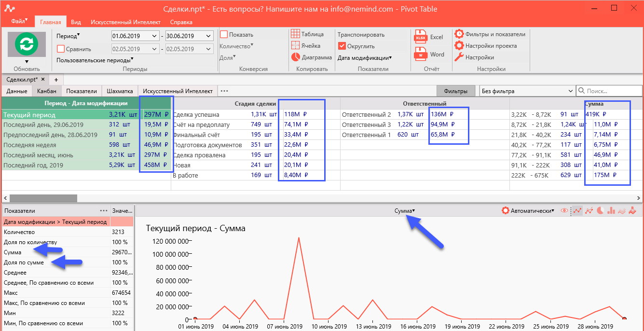The height and width of the screenshot is (331, 644).
Task: Click the chart settings gear icon
Action: click(506, 211)
